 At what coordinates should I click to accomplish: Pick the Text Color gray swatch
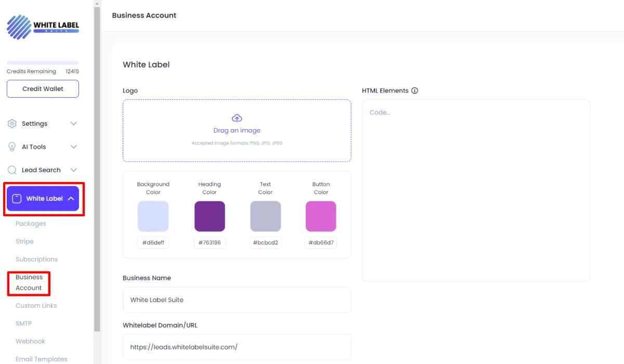point(265,216)
